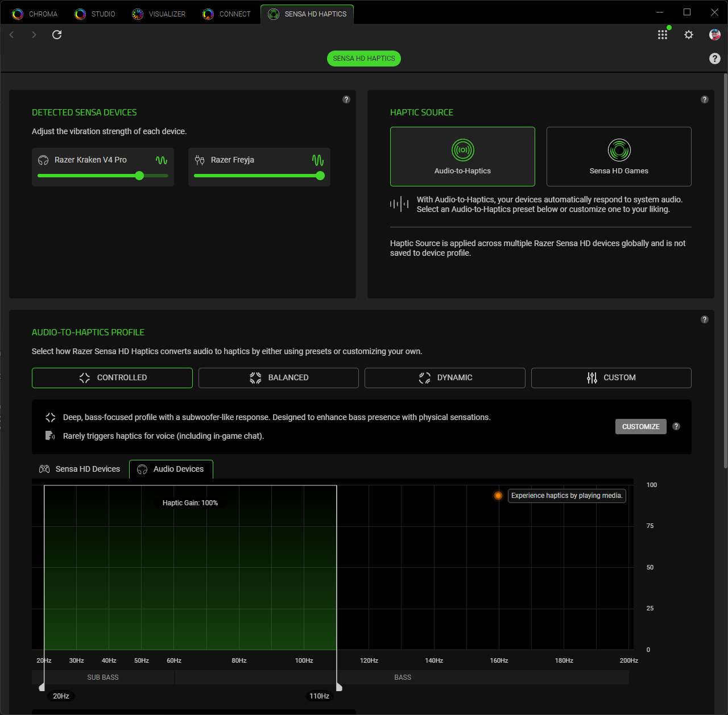Close the Synapse window
Viewport: 728px width, 715px height.
[x=714, y=12]
